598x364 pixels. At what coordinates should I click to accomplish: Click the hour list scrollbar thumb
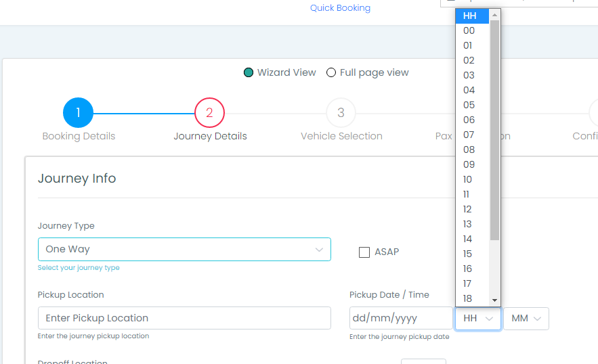494,131
